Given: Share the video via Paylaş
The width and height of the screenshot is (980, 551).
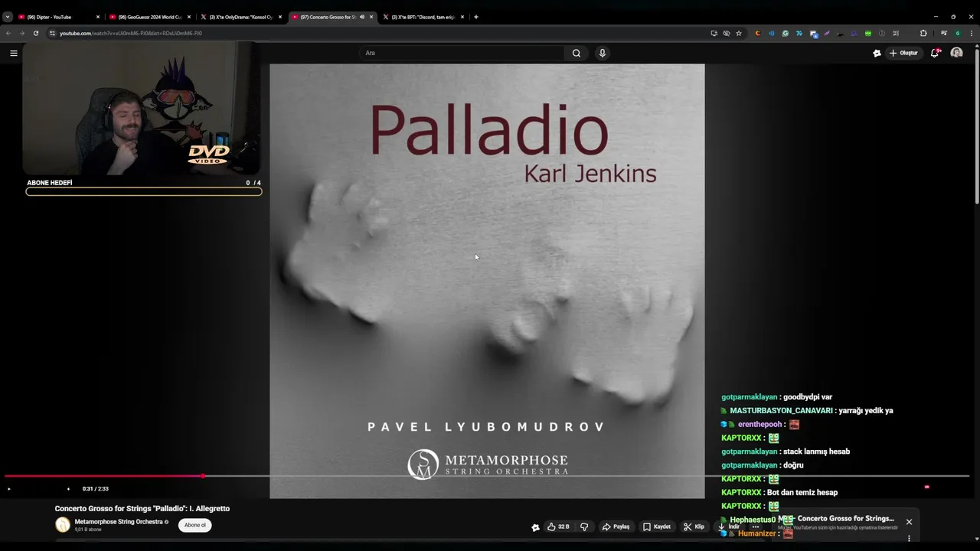Looking at the screenshot, I should click(x=616, y=527).
